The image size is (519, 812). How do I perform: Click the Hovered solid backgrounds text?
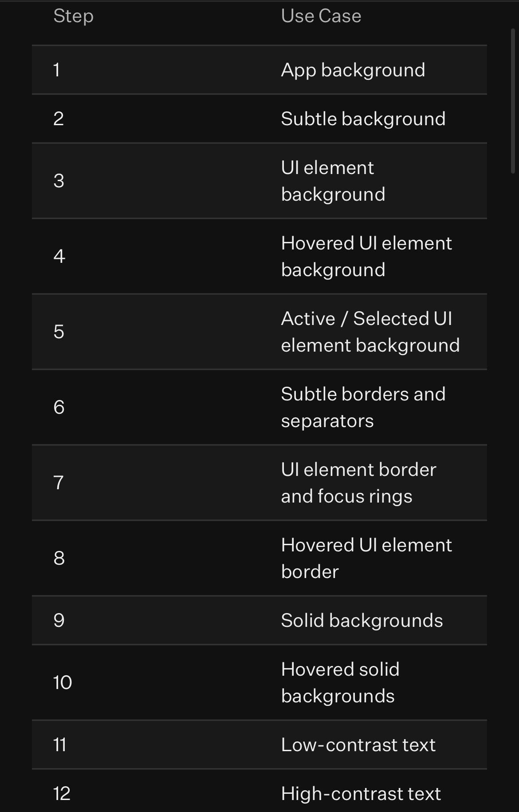click(340, 682)
